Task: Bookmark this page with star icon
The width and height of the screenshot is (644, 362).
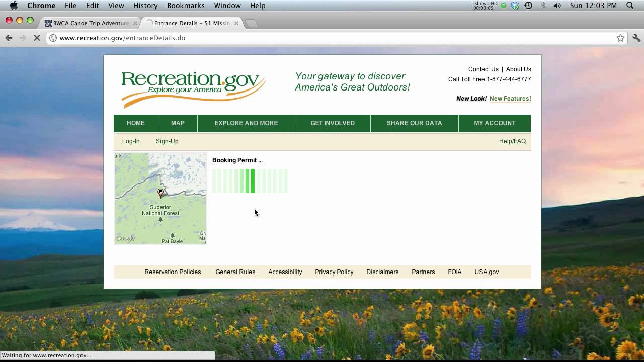Action: 621,38
